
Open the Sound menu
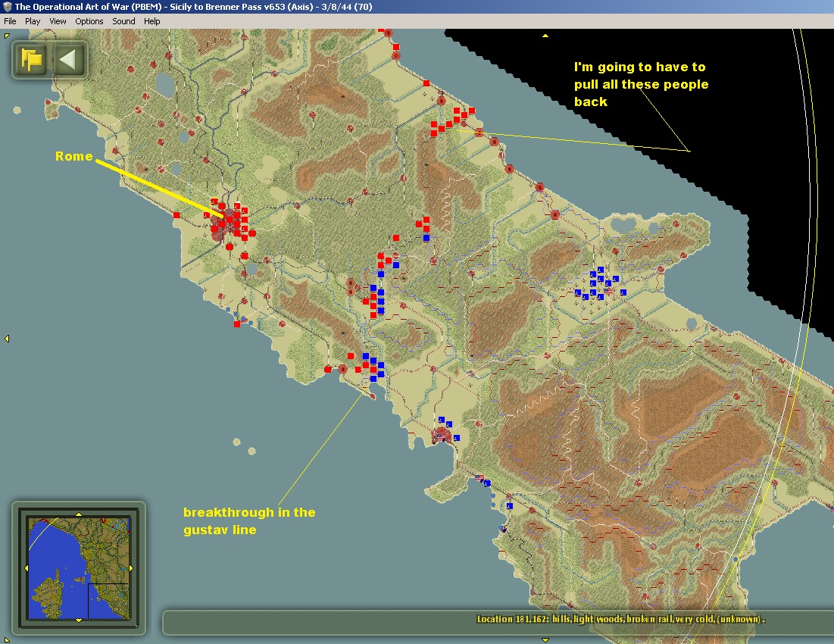123,21
